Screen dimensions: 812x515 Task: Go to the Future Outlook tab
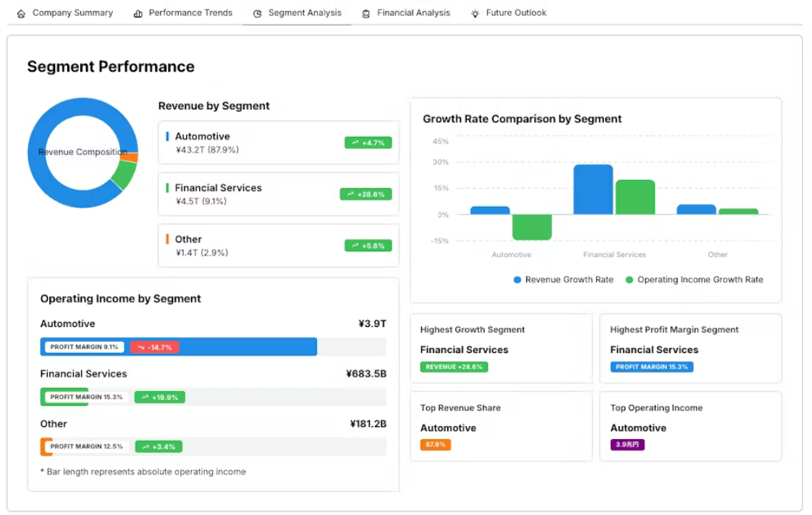(x=509, y=13)
